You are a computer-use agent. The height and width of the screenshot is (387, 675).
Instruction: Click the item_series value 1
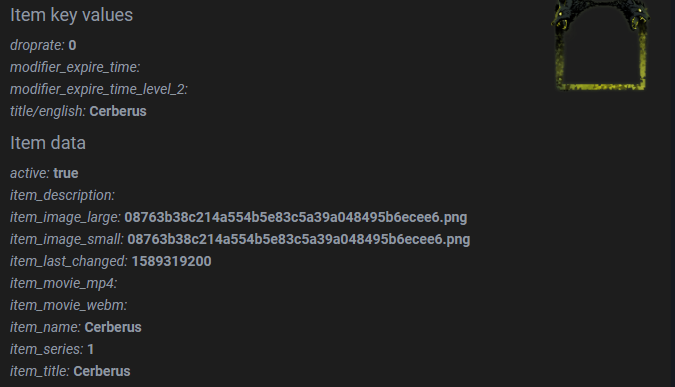(90, 350)
